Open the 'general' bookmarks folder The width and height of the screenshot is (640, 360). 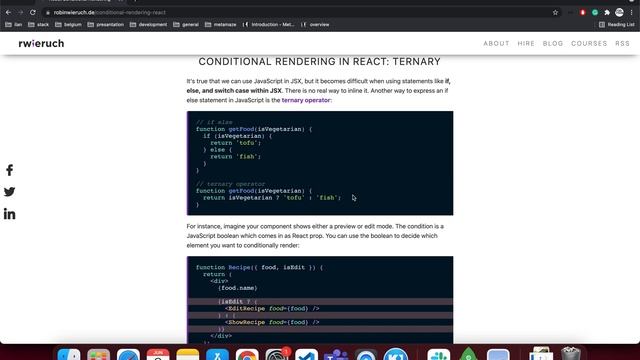click(186, 24)
